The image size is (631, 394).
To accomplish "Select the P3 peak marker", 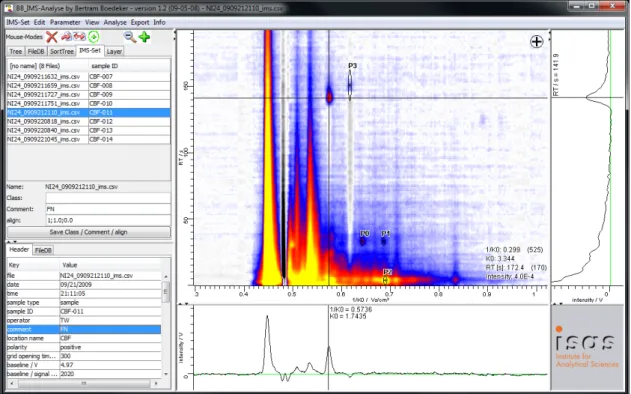I will point(350,85).
